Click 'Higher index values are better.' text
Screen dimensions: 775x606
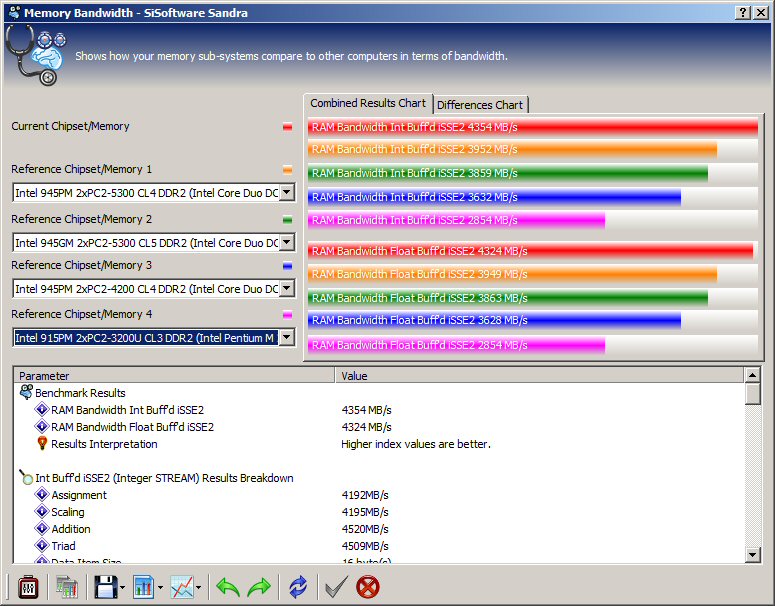click(x=416, y=444)
